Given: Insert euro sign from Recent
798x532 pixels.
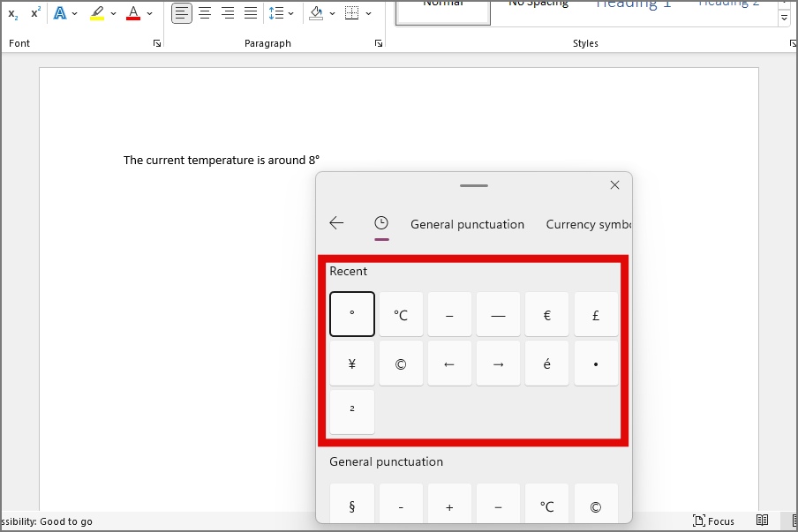Looking at the screenshot, I should pos(547,314).
